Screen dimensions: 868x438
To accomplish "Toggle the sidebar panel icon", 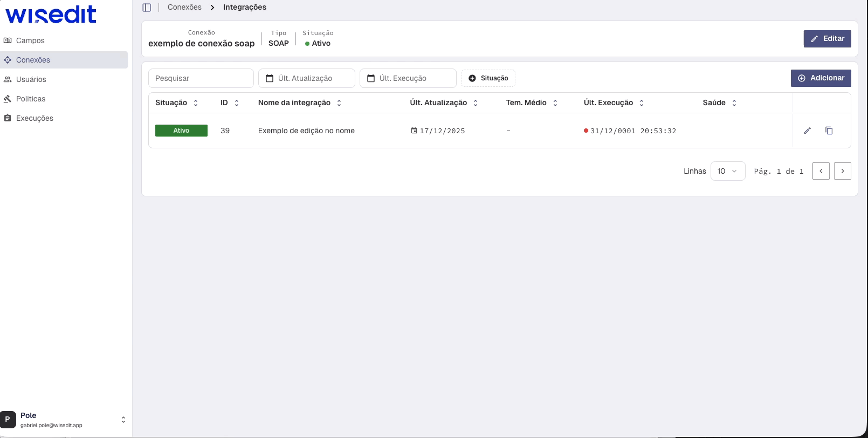I will click(147, 8).
